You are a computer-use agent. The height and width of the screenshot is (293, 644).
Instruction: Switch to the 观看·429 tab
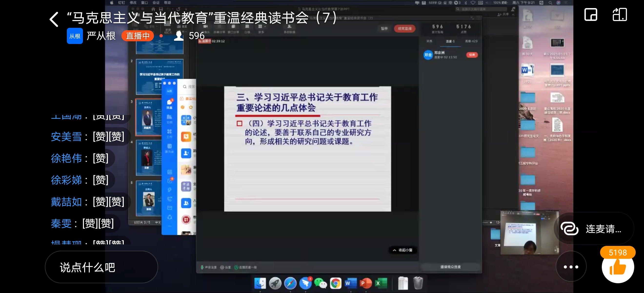point(471,41)
